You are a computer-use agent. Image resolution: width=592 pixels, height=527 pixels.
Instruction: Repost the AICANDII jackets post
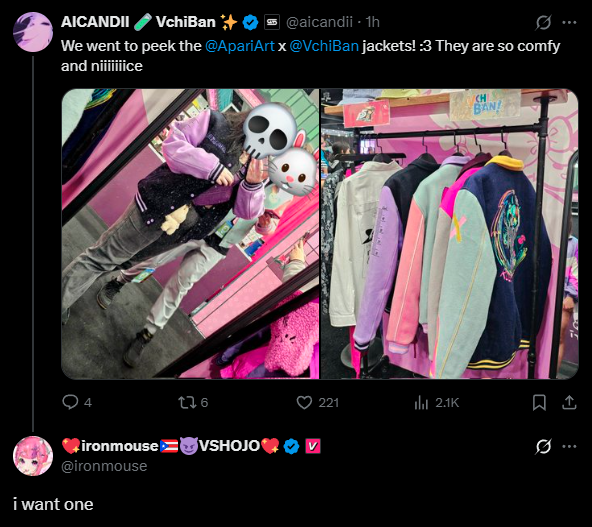193,402
